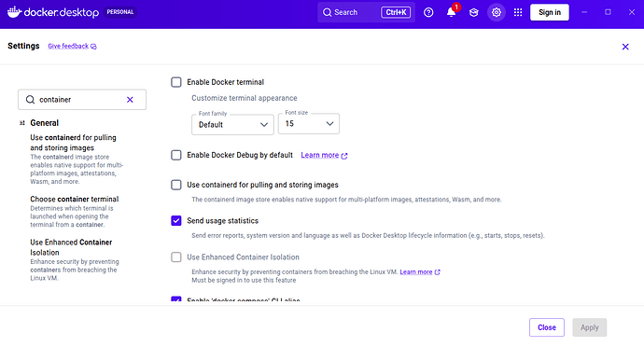
Task: Click the magnifier icon in header search
Action: click(327, 12)
